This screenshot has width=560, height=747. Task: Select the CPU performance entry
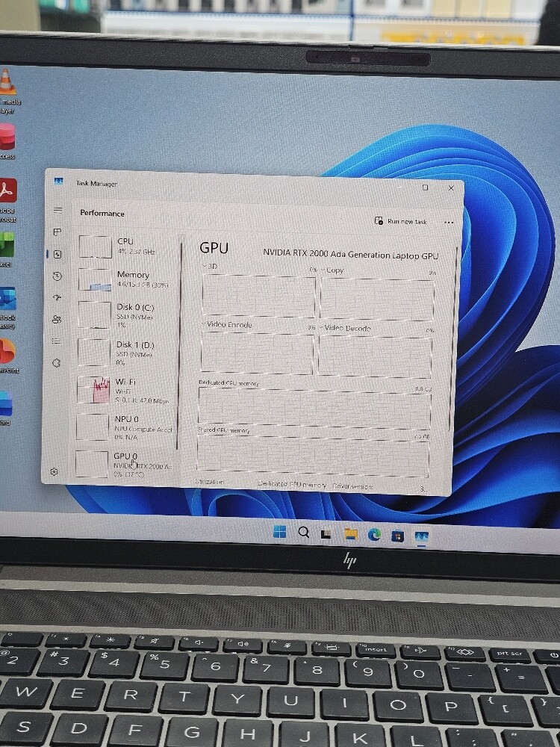pos(128,247)
